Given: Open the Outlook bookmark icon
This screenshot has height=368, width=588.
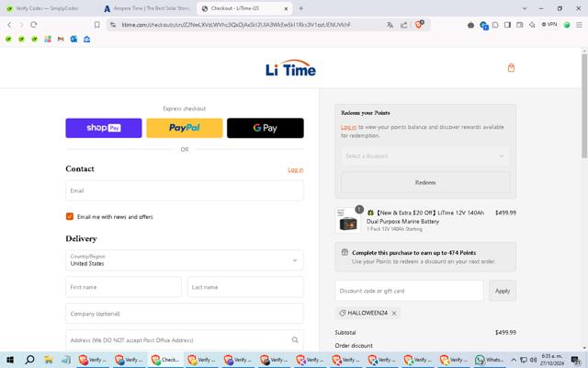Looking at the screenshot, I should click(x=73, y=39).
